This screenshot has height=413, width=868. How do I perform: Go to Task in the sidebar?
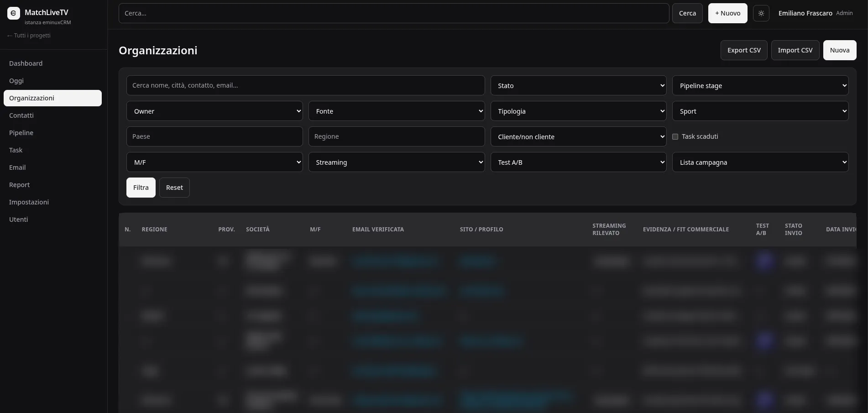[x=52, y=150]
